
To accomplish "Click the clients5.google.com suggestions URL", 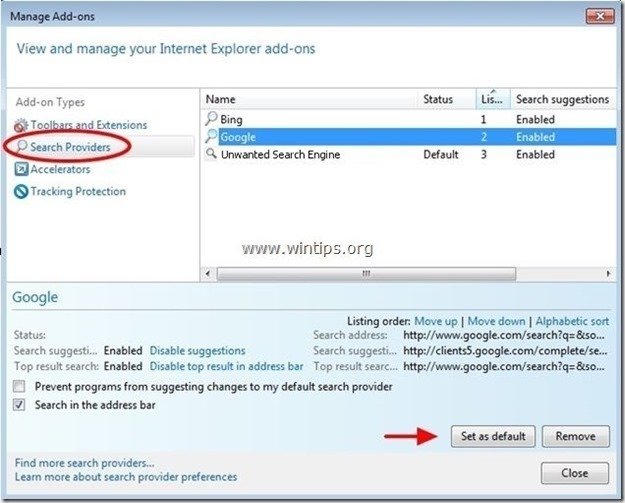I will [505, 351].
